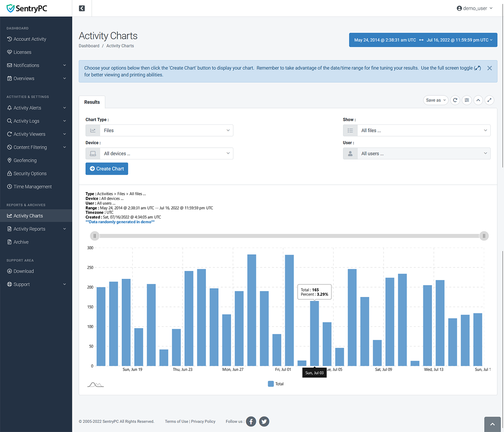Image resolution: width=504 pixels, height=432 pixels.
Task: Click the laptop icon beside All devices
Action: point(93,154)
